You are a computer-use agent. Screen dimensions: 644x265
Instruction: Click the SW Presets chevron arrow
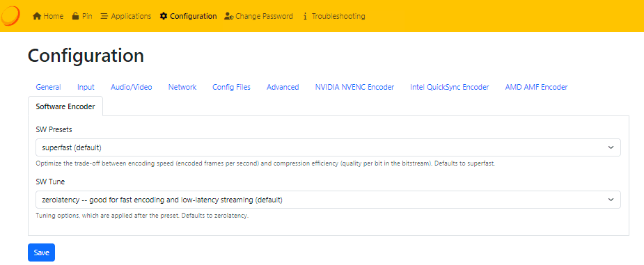[x=611, y=147]
